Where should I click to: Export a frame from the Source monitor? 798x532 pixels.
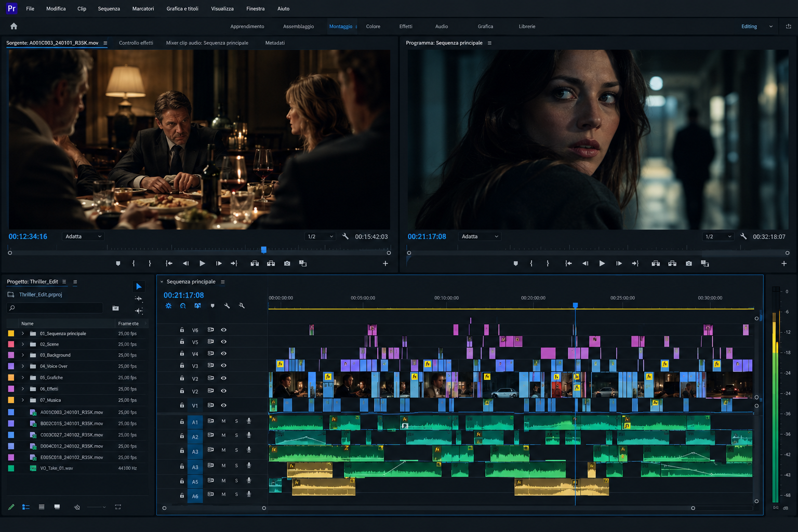[x=287, y=263]
